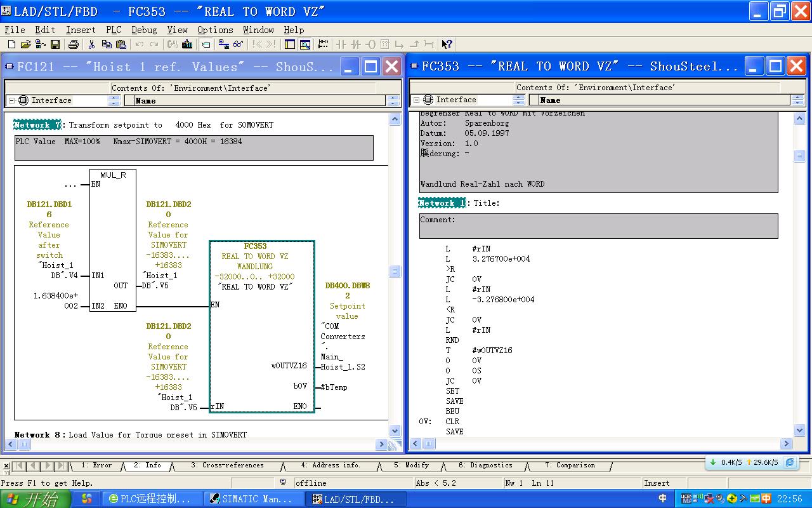The image size is (812, 508).
Task: Click the Paste clipboard icon
Action: [121, 44]
